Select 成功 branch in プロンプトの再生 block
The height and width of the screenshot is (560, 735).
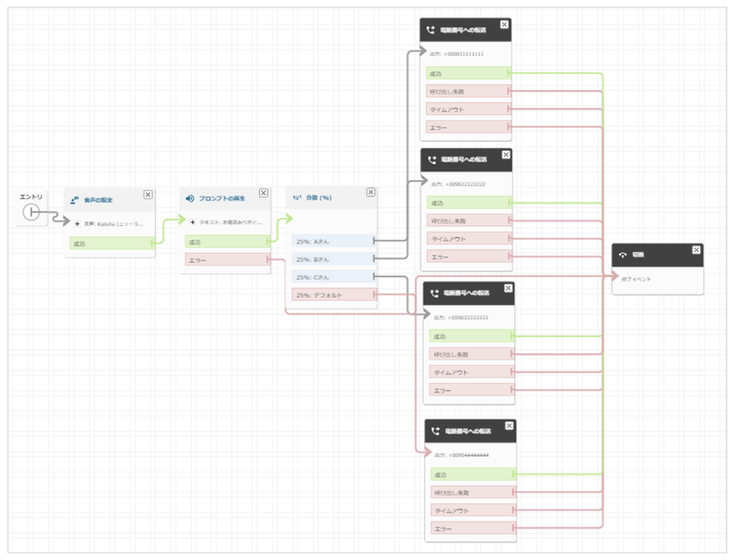228,241
